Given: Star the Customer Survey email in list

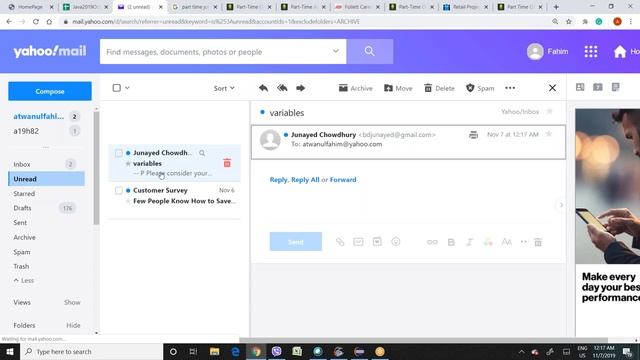Looking at the screenshot, I should pos(128,201).
